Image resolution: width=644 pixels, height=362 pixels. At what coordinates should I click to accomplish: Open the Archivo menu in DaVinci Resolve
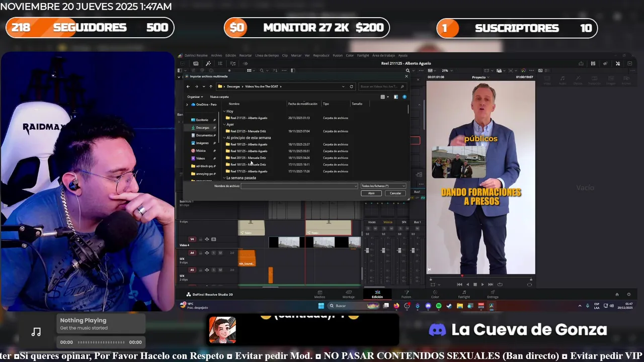click(x=216, y=55)
